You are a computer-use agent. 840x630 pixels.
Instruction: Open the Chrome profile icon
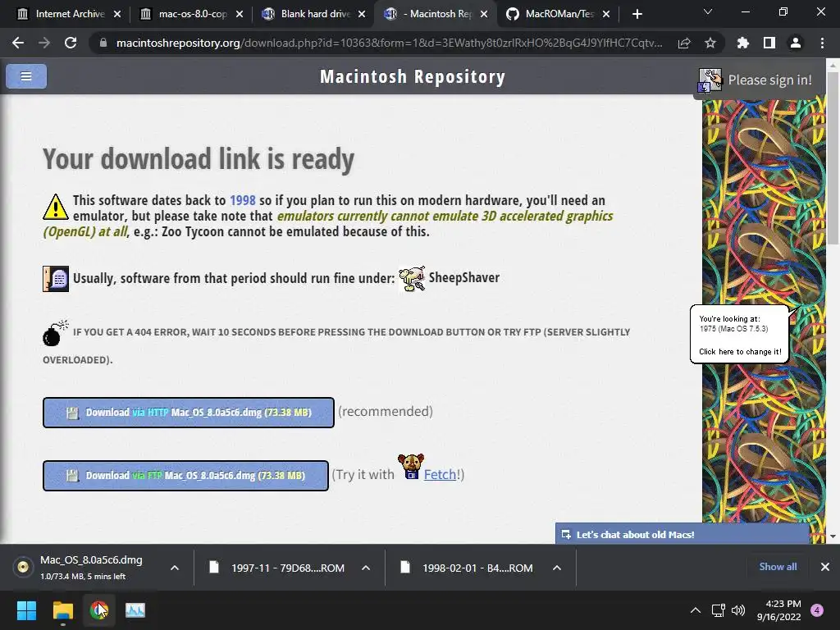point(796,43)
